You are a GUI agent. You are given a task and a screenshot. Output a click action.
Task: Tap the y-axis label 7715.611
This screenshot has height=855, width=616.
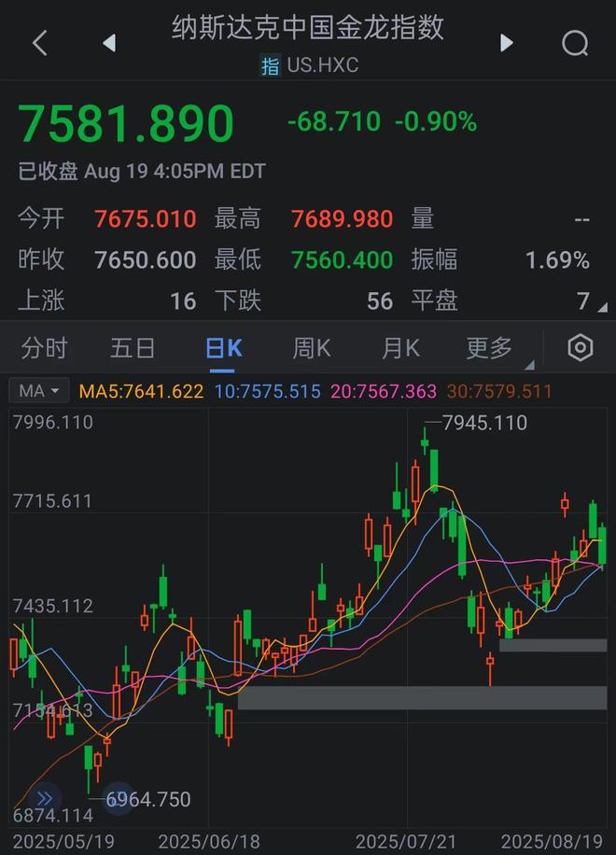53,501
